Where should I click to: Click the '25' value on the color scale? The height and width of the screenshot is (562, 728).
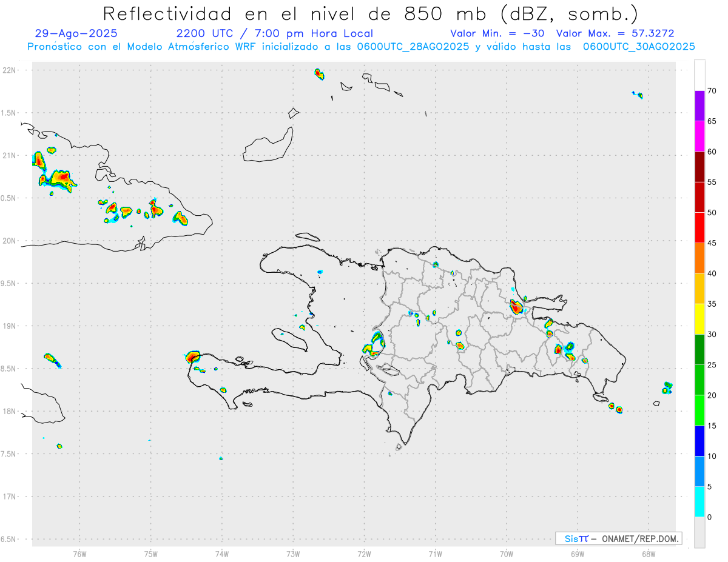[x=712, y=365]
